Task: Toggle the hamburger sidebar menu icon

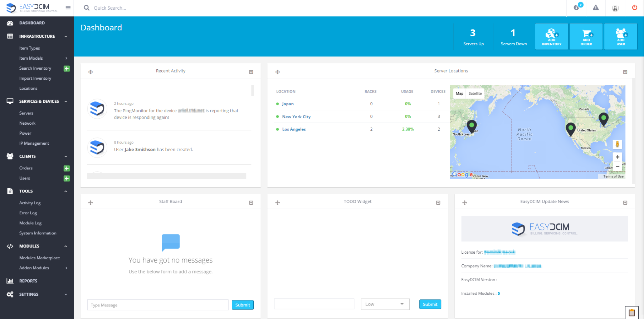Action: 68,8
